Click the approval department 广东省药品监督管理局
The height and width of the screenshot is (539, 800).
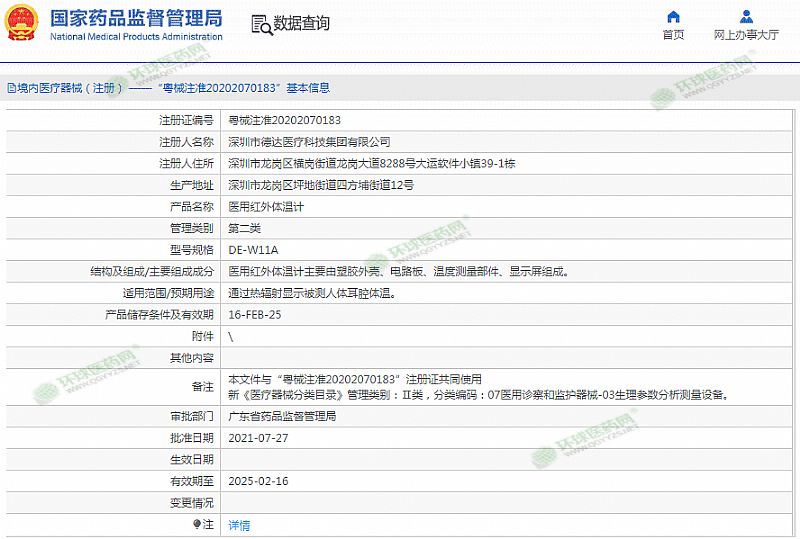click(282, 416)
